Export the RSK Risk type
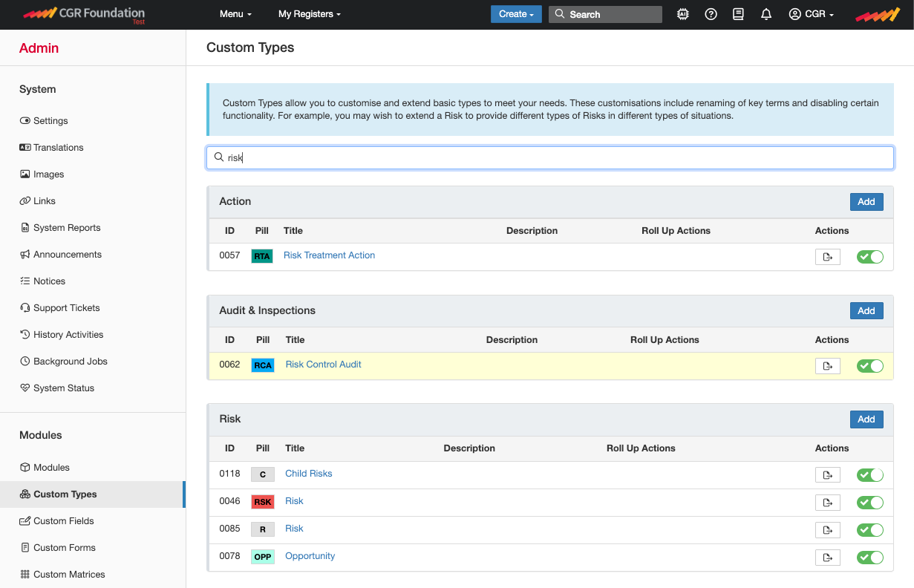This screenshot has height=588, width=914. 827,503
